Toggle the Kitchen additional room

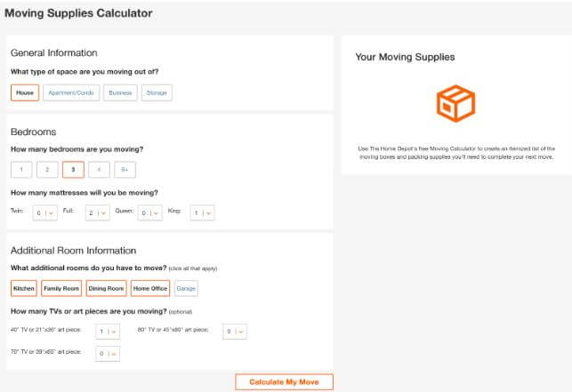[x=24, y=288]
